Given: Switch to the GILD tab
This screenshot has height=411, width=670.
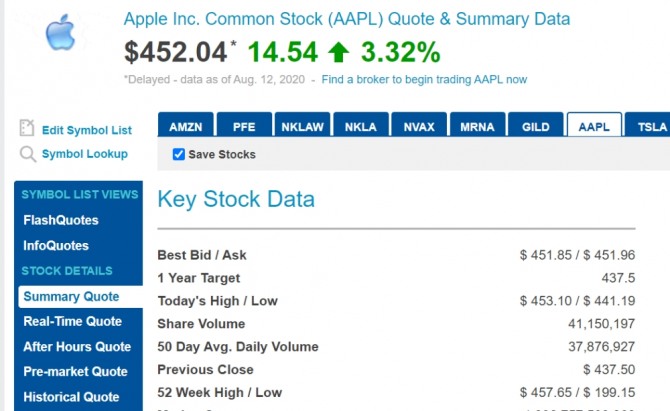Looking at the screenshot, I should click(535, 127).
